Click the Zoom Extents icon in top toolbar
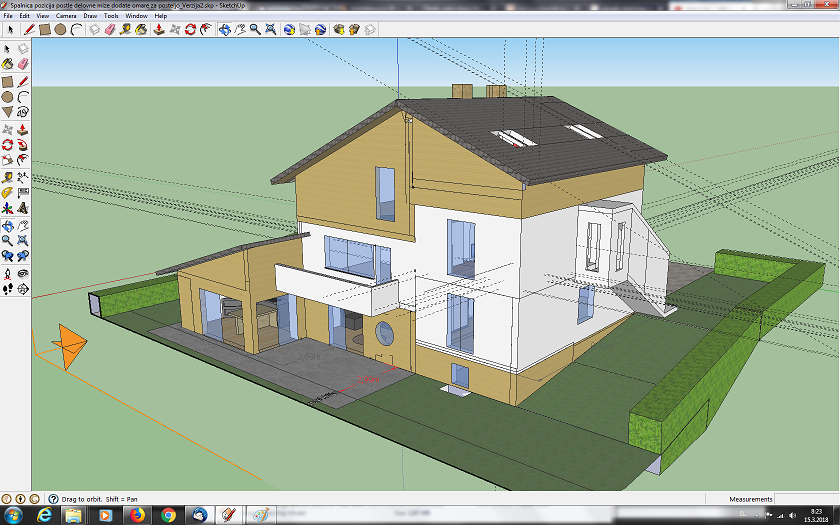This screenshot has width=840, height=525. [271, 29]
